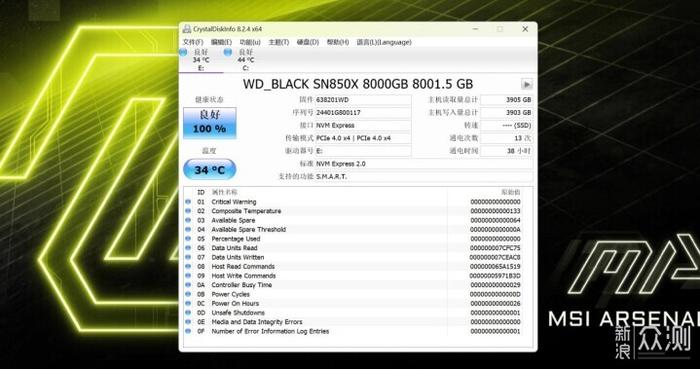
Task: Click the 原始值 column header
Action: click(x=510, y=192)
